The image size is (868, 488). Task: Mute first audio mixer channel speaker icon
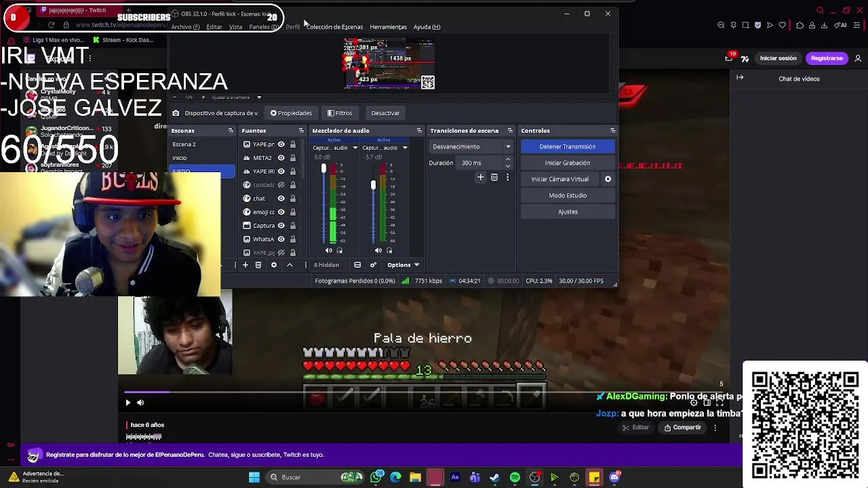coord(329,251)
